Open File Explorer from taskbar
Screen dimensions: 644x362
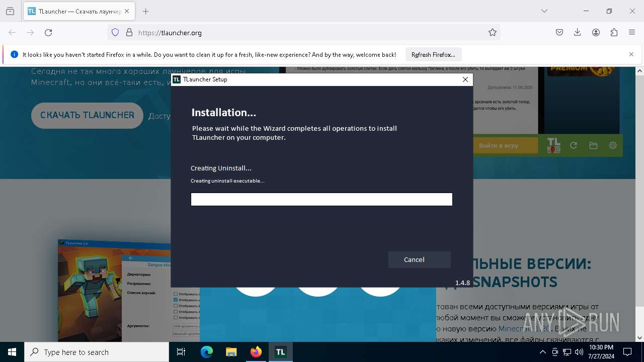[x=231, y=352]
